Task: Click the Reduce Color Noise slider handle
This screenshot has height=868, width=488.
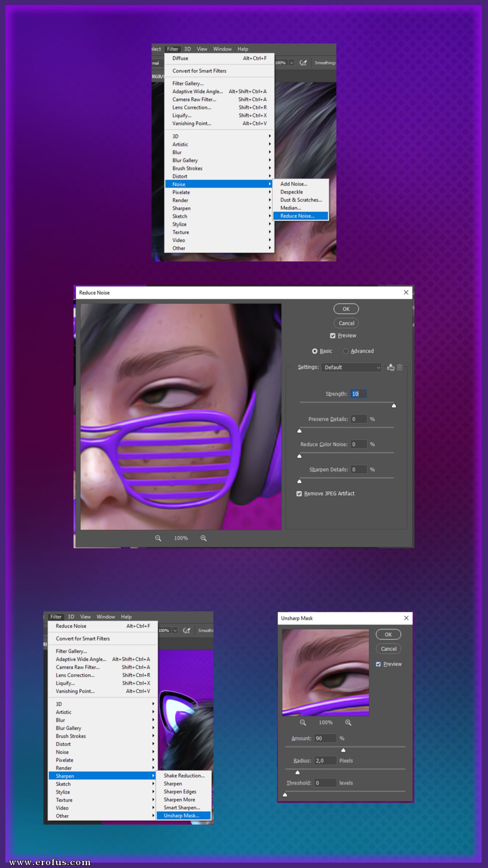Action: 300,456
